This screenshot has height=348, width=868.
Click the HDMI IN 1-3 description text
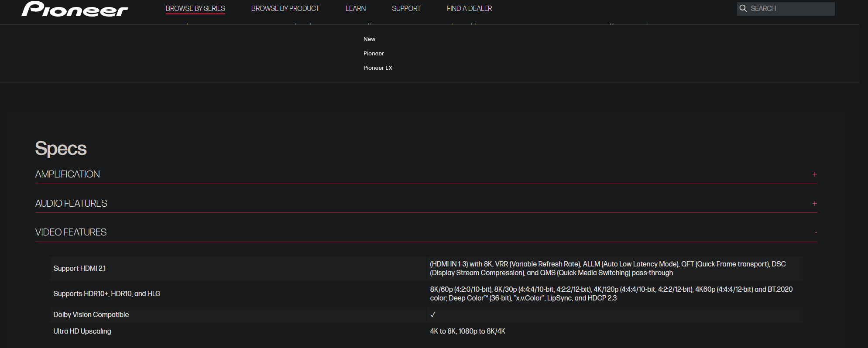click(x=608, y=269)
